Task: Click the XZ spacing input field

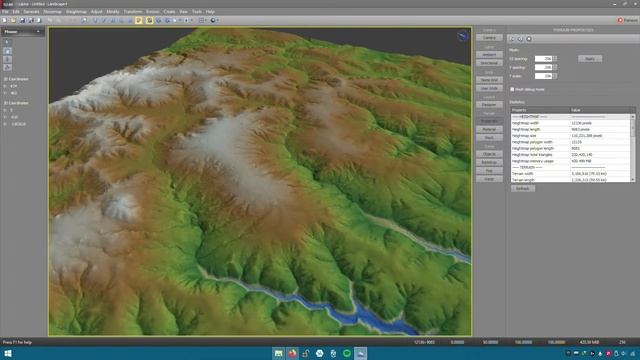Action: (x=543, y=59)
